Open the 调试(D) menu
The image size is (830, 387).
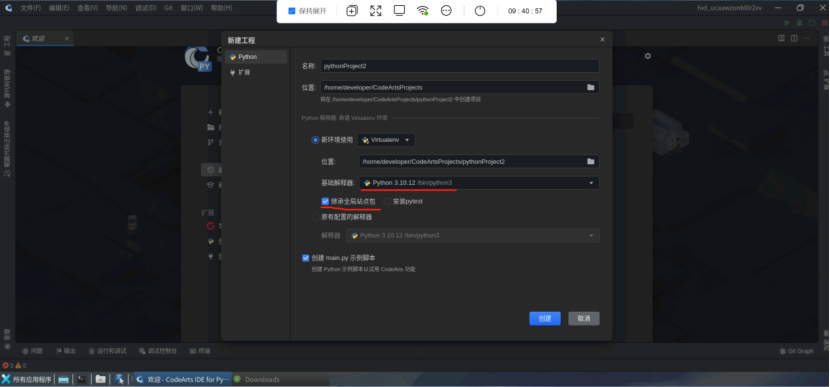point(146,8)
